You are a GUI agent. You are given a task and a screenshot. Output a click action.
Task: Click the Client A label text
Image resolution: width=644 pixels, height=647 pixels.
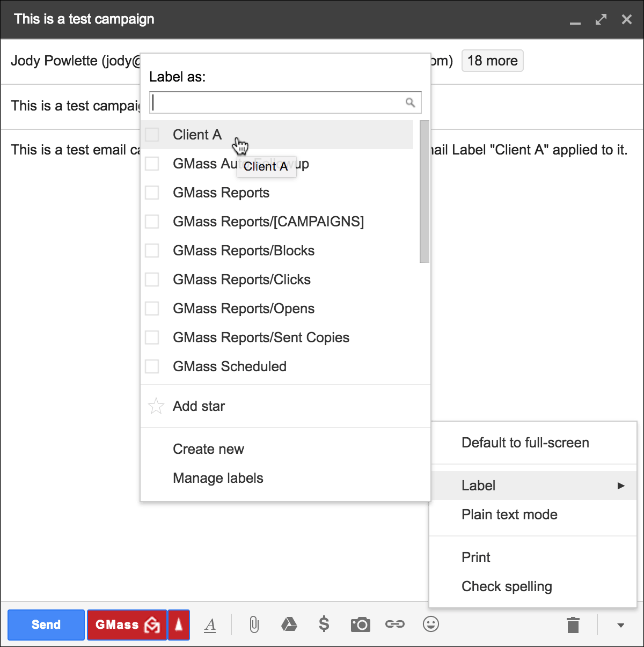[x=197, y=135]
